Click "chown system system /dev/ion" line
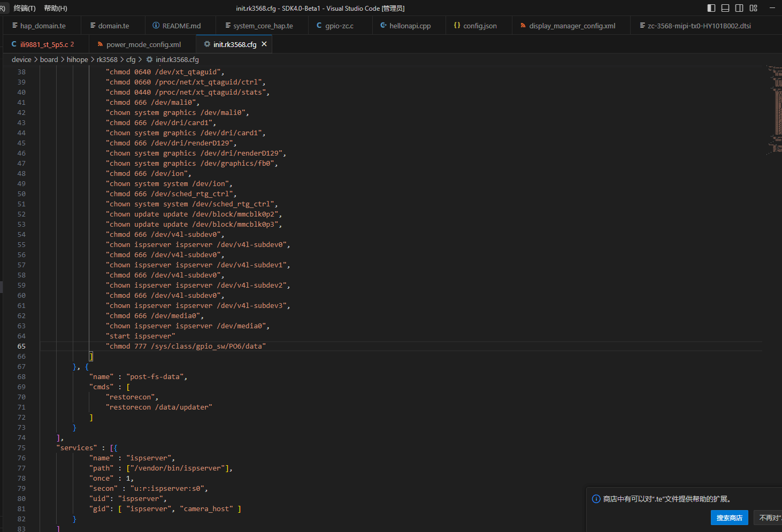The height and width of the screenshot is (532, 782). [169, 183]
